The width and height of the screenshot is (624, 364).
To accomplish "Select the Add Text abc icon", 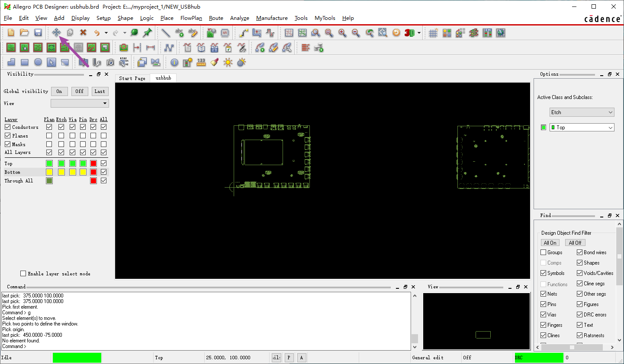I will point(179,32).
